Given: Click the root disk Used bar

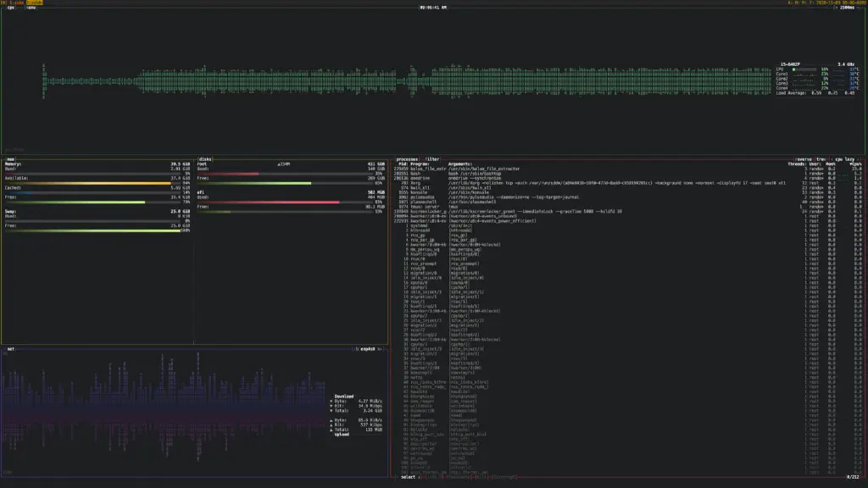Looking at the screenshot, I should [287, 174].
